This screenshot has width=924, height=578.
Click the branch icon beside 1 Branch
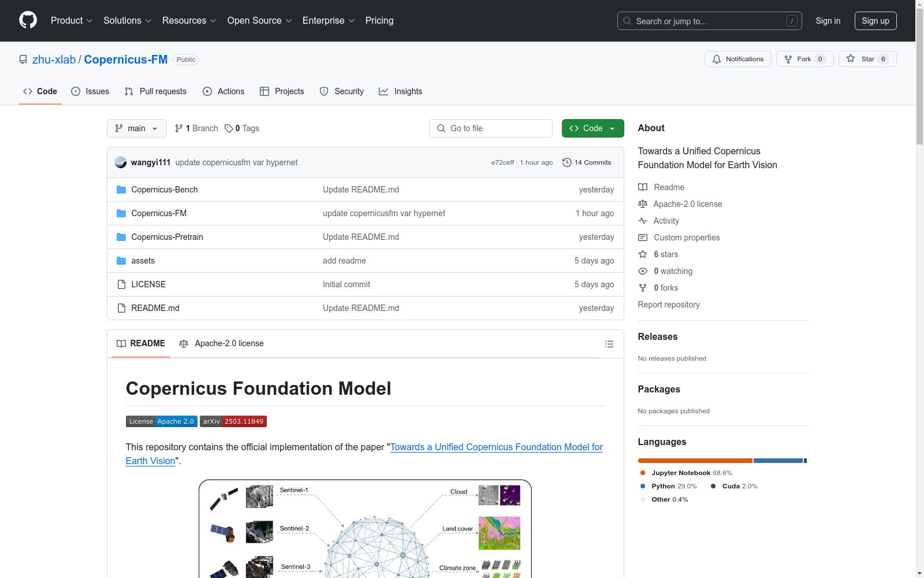pos(179,128)
